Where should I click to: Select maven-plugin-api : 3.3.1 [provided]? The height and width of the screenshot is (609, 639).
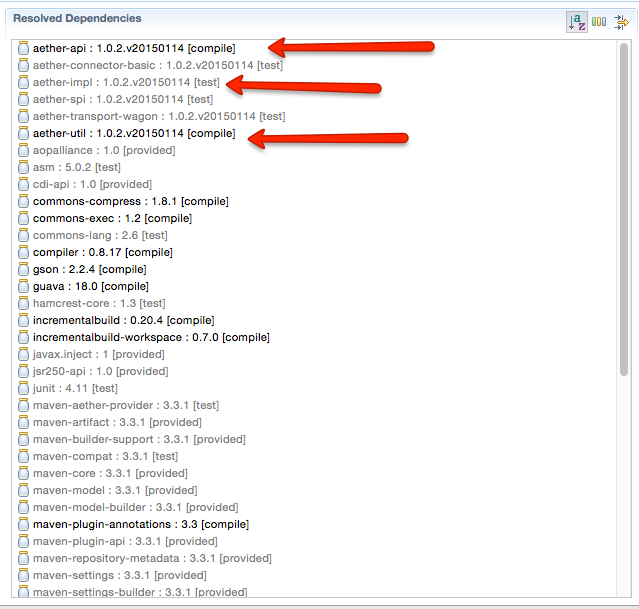pyautogui.click(x=125, y=541)
